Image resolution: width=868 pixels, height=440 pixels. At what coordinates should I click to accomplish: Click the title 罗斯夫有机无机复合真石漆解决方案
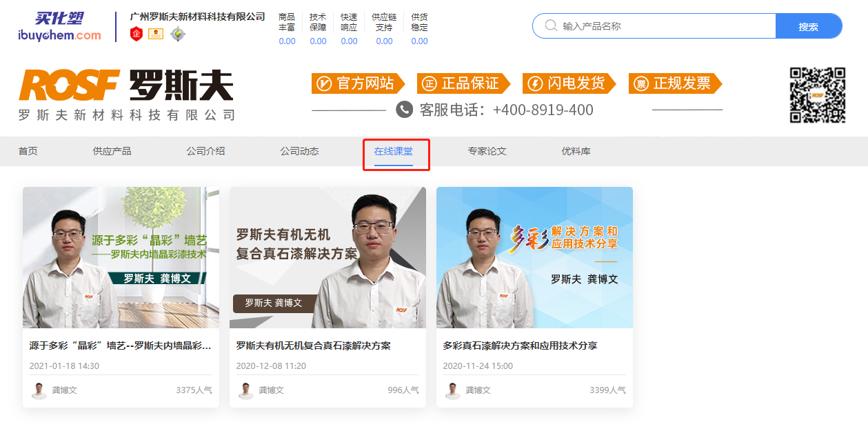314,346
